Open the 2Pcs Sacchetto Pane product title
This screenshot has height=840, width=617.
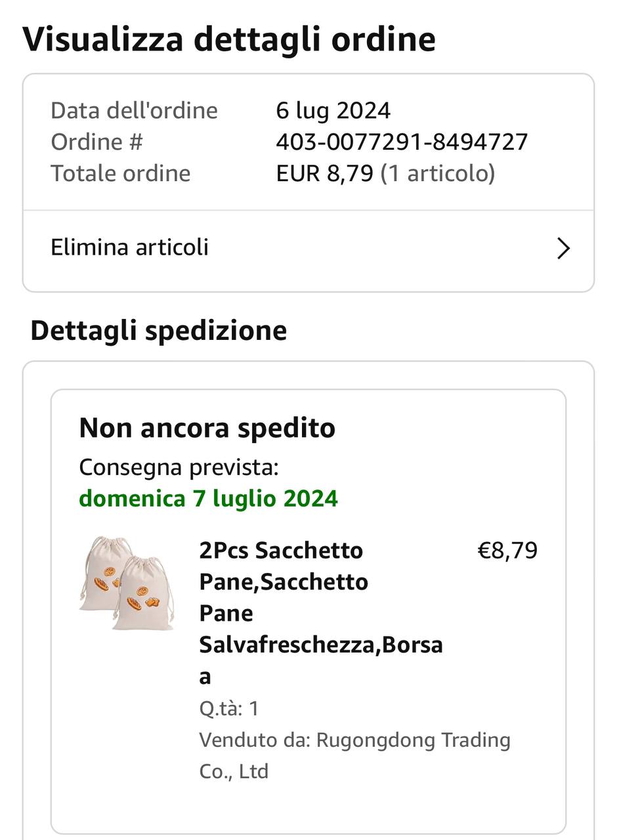pyautogui.click(x=320, y=613)
